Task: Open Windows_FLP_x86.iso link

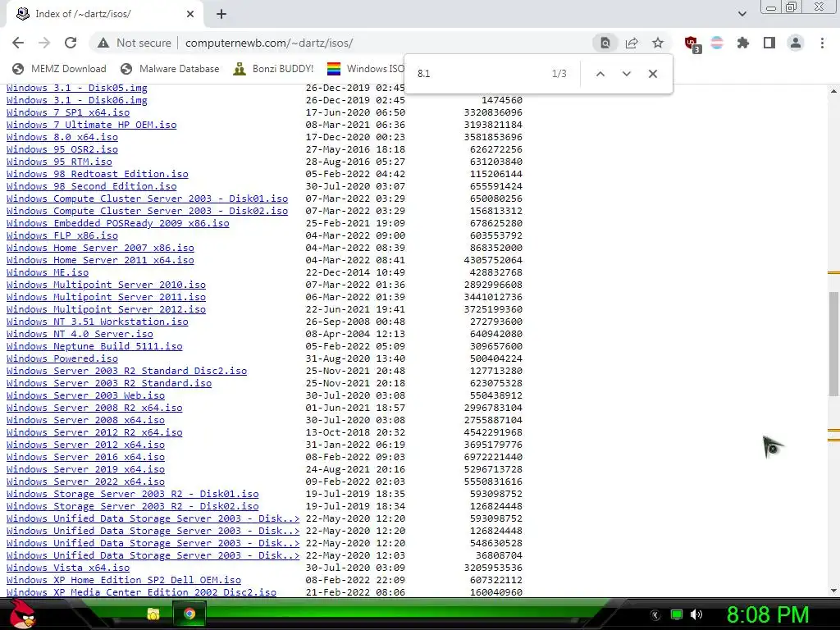Action: click(62, 235)
